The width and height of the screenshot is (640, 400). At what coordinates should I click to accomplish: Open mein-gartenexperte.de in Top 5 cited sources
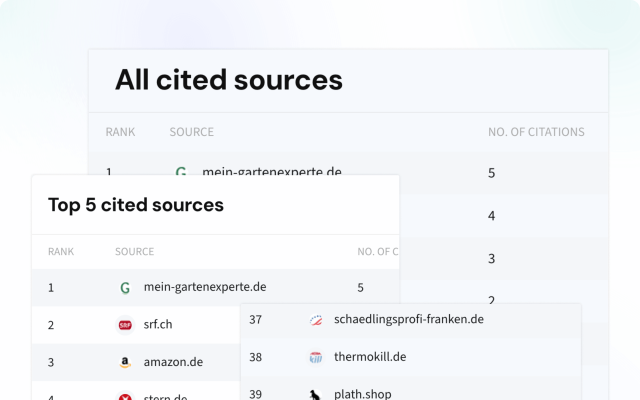205,287
